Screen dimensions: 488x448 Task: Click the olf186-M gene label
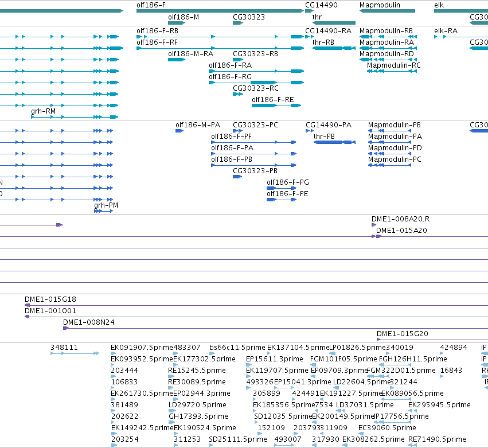184,17
